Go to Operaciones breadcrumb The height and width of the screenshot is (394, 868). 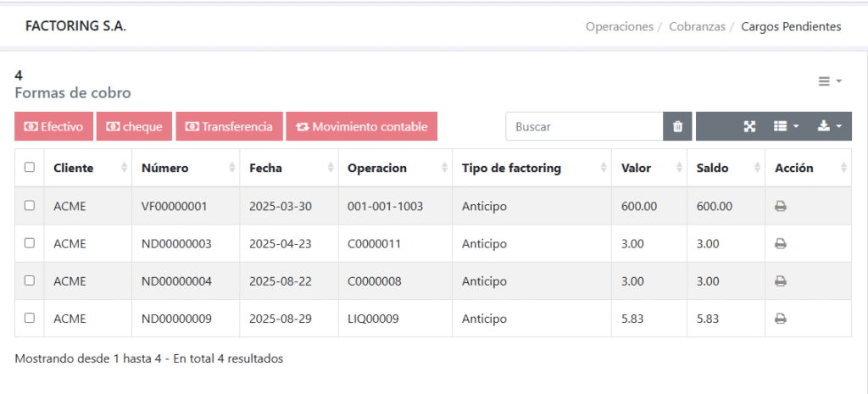pos(619,26)
